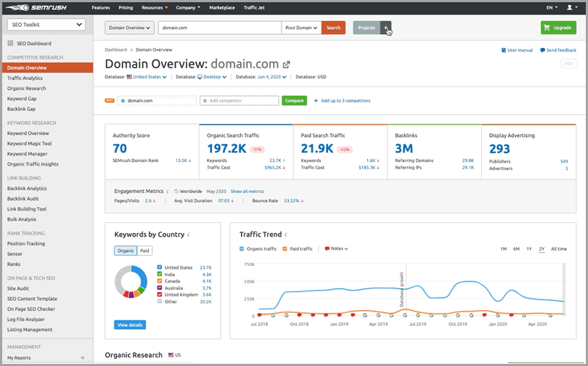588x366 pixels.
Task: Click the red Notes flag icon
Action: pos(327,248)
